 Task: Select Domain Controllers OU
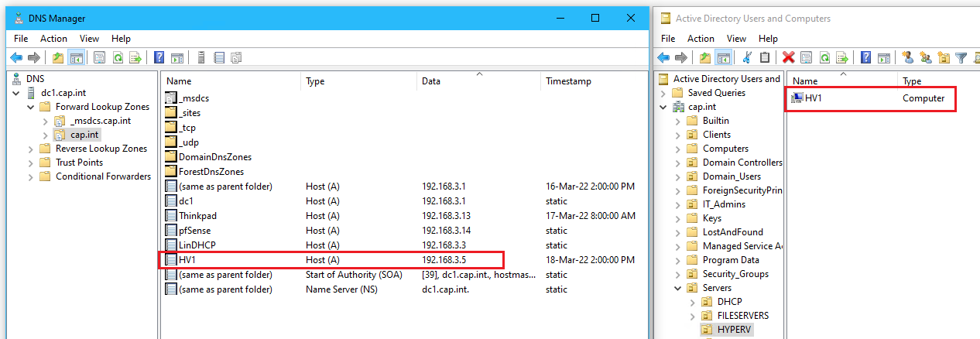pos(735,163)
